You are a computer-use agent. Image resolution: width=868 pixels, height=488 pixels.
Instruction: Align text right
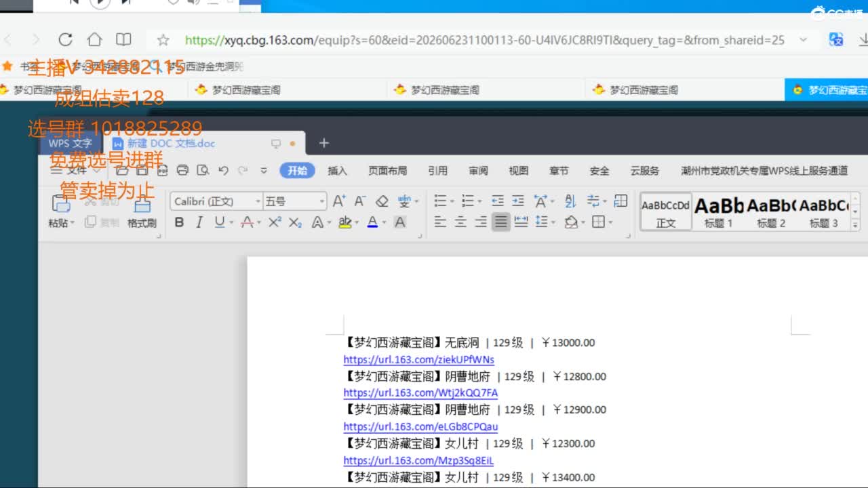pos(481,222)
